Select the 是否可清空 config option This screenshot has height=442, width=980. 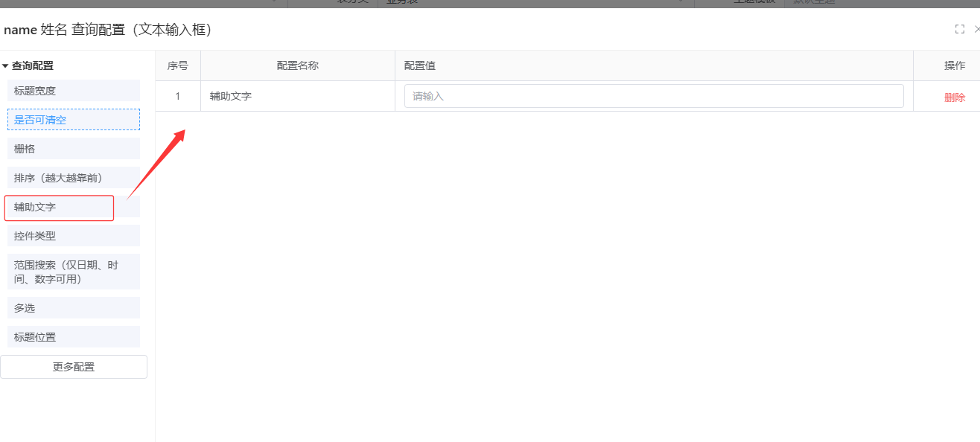[x=74, y=120]
